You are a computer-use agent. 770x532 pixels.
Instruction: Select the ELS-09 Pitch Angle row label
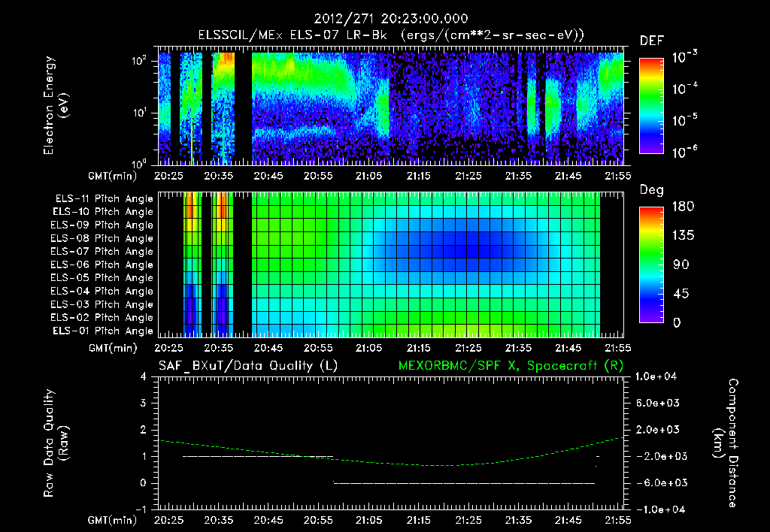pos(102,225)
